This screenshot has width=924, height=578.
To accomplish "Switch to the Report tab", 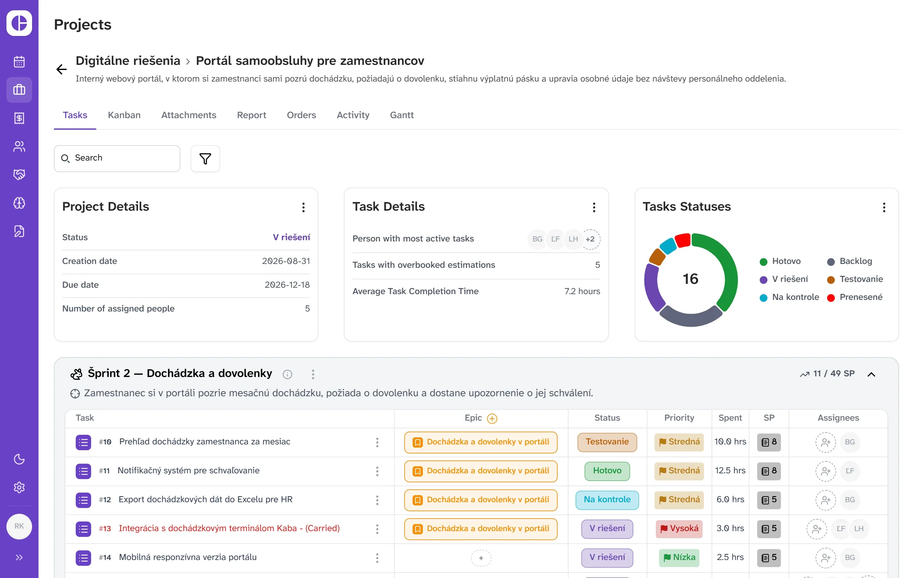I will [251, 115].
